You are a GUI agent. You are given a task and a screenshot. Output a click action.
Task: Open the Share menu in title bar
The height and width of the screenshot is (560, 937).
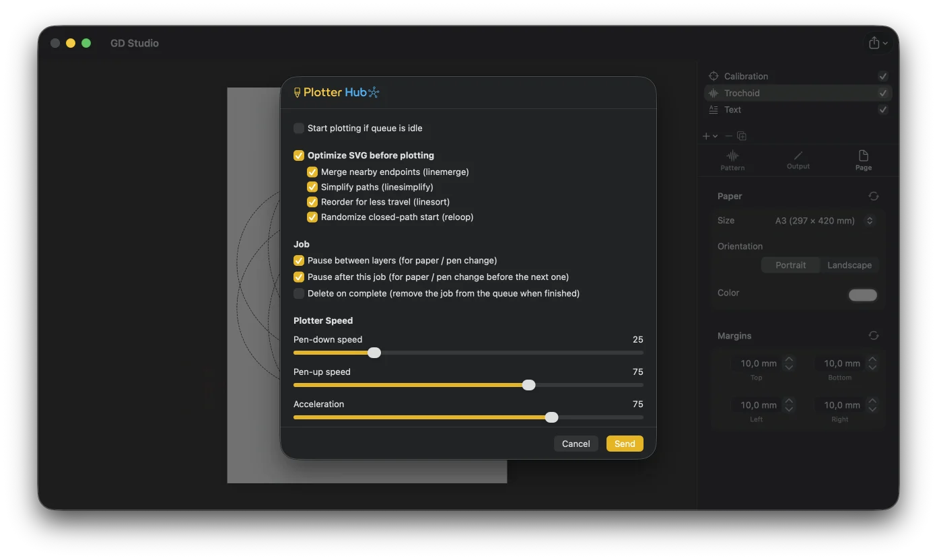(x=878, y=43)
